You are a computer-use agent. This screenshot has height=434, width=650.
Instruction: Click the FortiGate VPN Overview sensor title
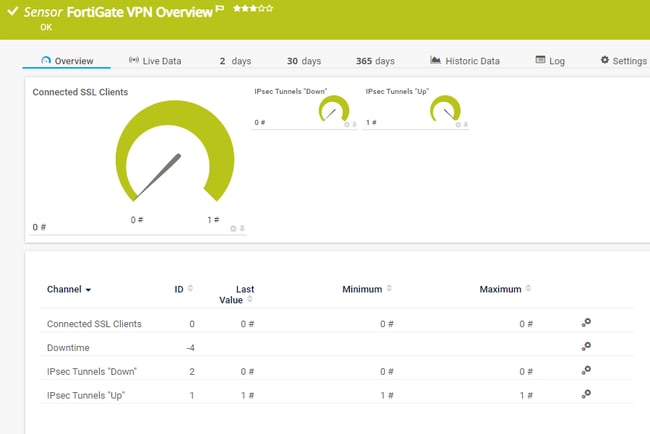[x=139, y=12]
